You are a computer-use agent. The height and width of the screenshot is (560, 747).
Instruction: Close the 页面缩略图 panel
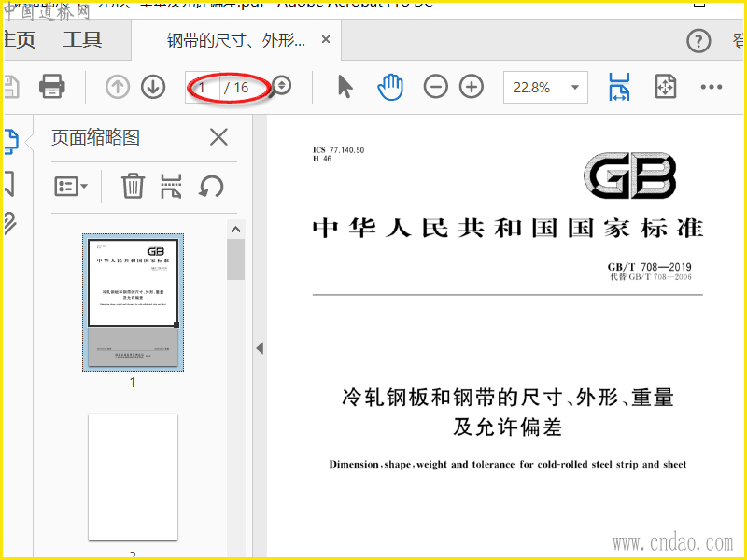pos(218,137)
